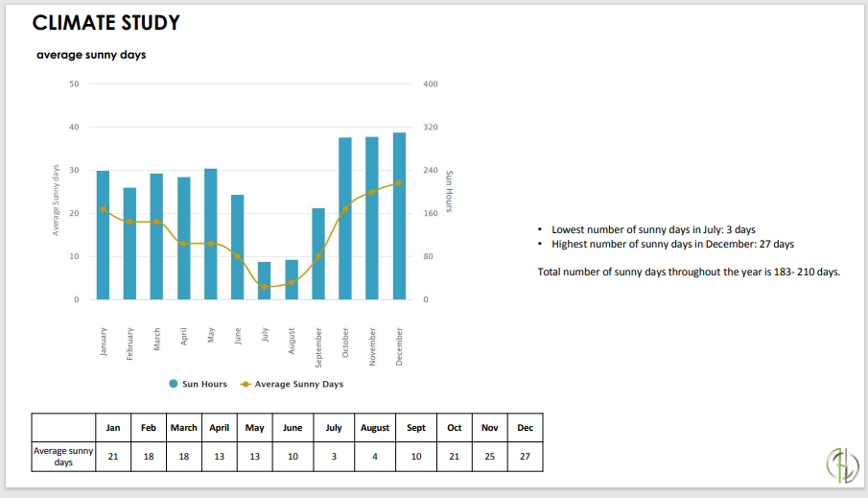The width and height of the screenshot is (868, 498).
Task: Click the green leaf logo in the corner
Action: click(841, 465)
